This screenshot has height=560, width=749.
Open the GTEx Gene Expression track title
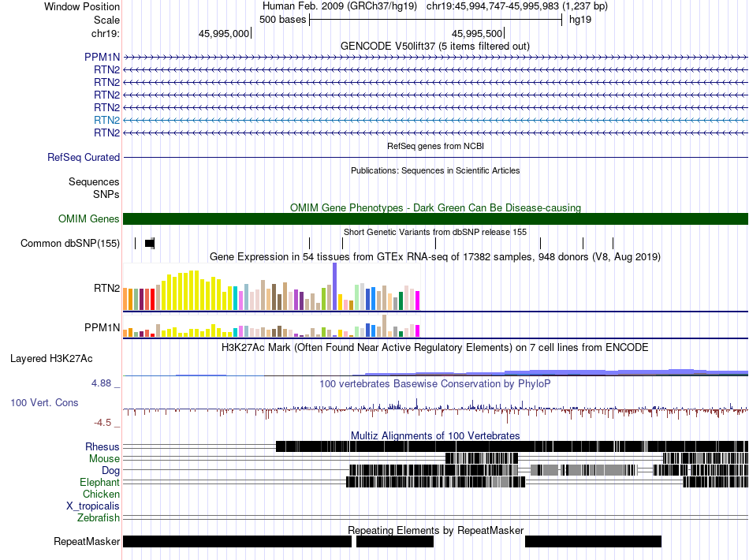coord(435,256)
